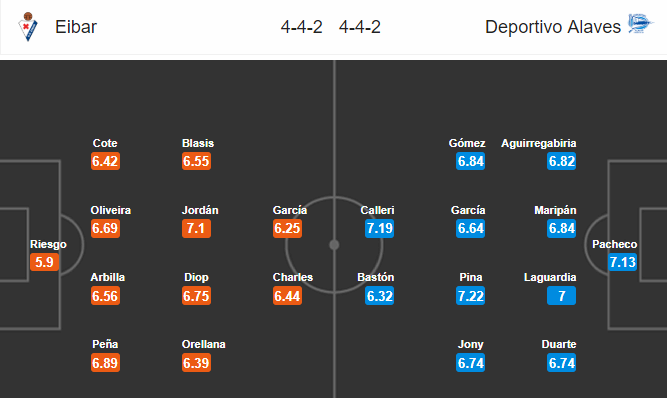The image size is (667, 398).
Task: Select Laguardia's rating badge showing 7
Action: (562, 296)
